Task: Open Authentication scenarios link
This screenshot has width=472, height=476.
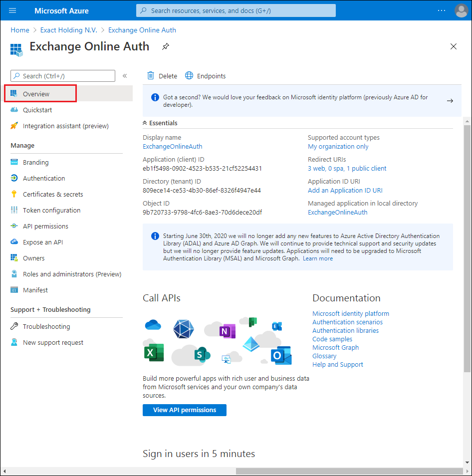Action: pos(348,322)
